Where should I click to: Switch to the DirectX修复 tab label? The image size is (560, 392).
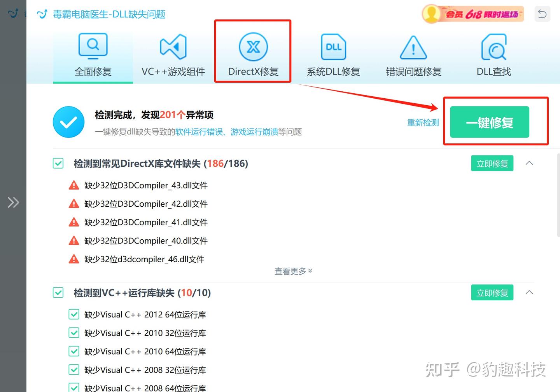[x=253, y=72]
